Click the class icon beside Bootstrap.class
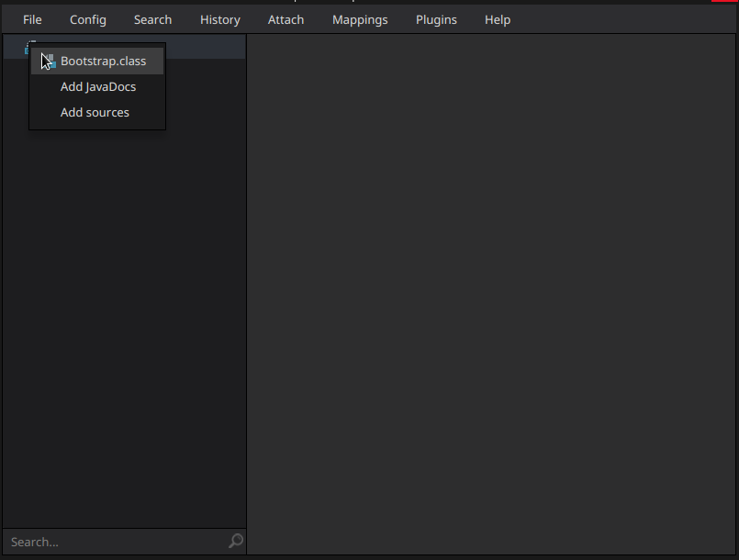 pos(51,61)
